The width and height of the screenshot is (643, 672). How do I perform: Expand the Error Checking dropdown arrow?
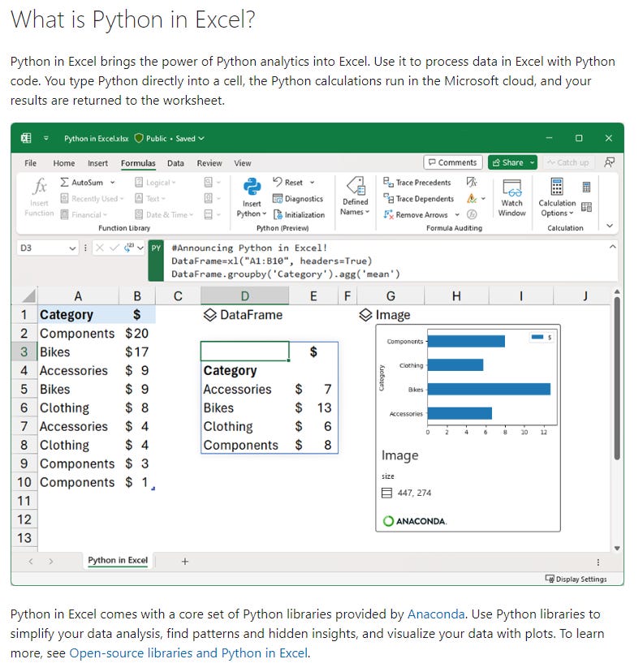point(483,198)
